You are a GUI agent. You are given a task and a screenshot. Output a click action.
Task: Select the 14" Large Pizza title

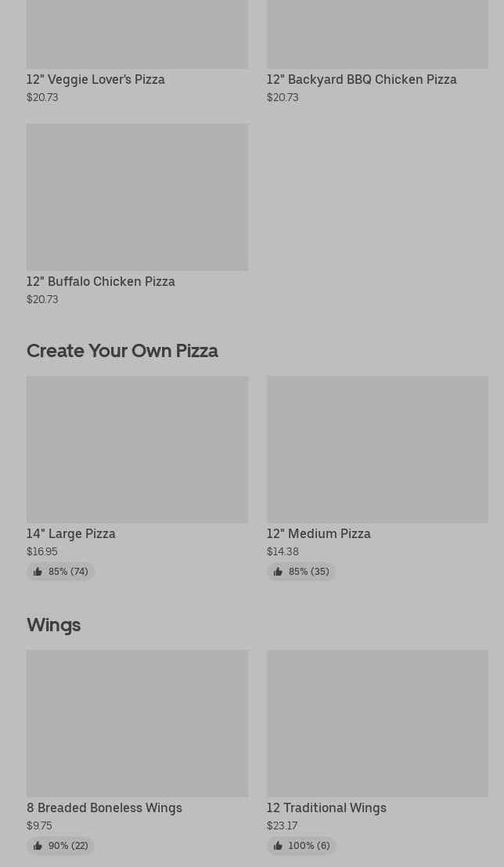[70, 533]
